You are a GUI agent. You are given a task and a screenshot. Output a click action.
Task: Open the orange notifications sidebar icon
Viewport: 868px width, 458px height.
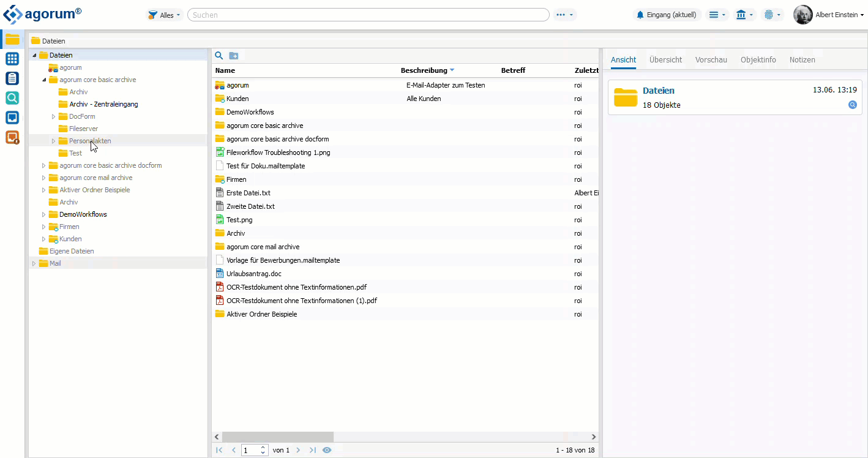[x=12, y=137]
